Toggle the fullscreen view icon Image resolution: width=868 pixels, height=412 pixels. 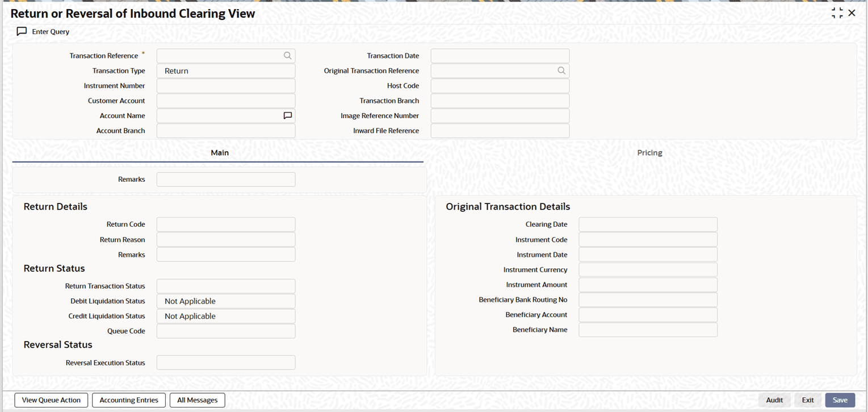coord(837,13)
